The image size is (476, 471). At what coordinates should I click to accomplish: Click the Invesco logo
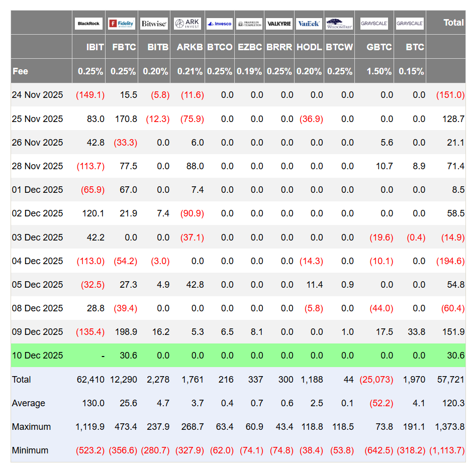220,23
